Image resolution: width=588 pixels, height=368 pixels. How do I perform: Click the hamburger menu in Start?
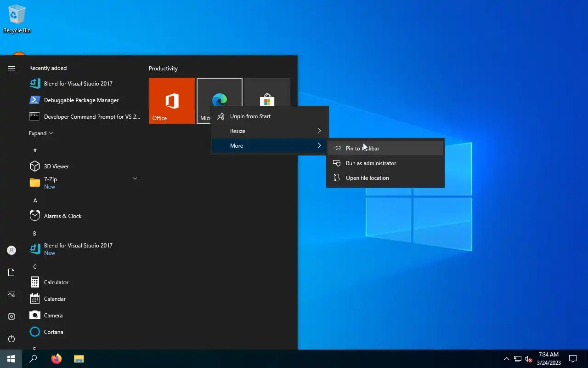point(11,68)
